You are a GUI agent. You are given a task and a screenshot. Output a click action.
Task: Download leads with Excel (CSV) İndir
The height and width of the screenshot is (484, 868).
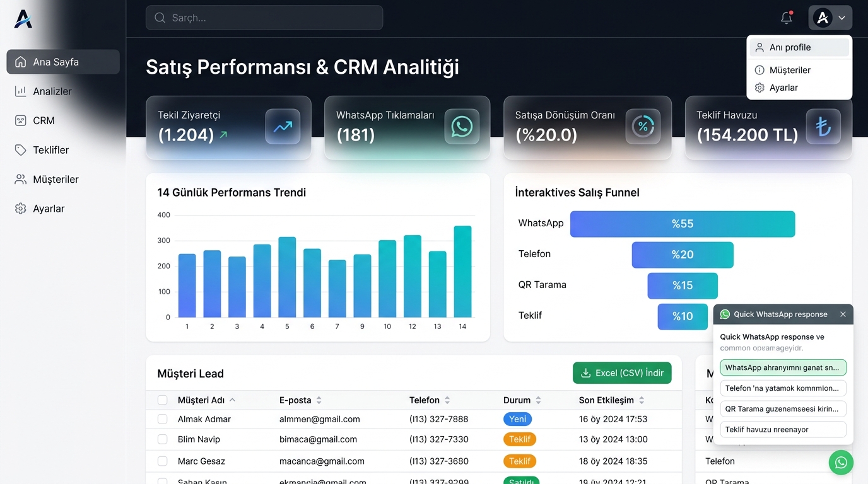(x=622, y=373)
